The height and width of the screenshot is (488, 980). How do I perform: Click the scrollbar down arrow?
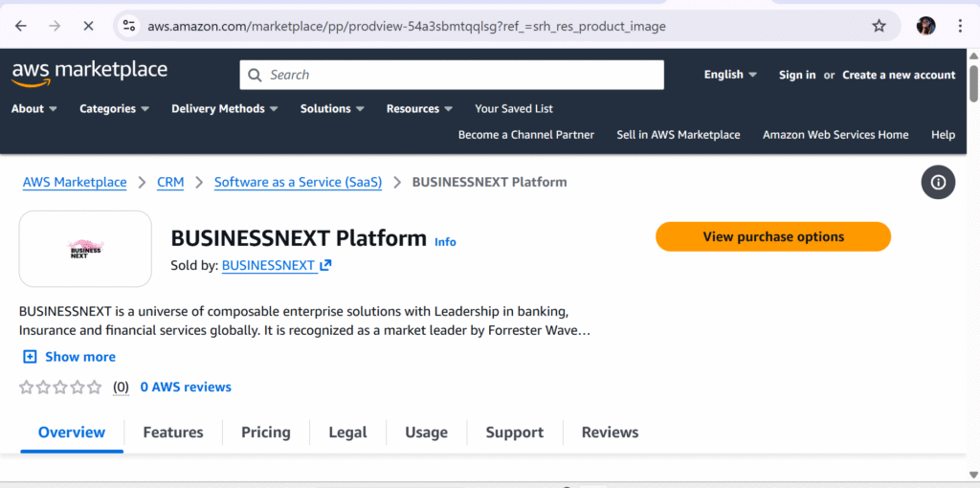point(973,474)
